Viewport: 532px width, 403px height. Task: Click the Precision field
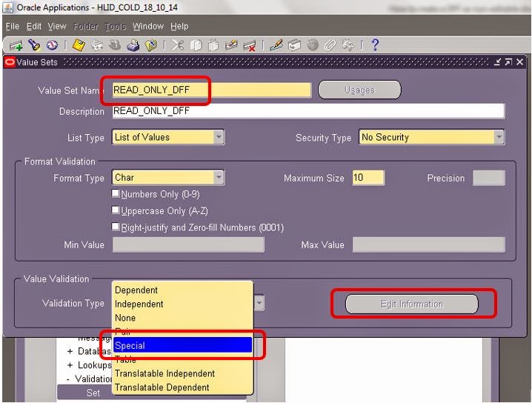tap(489, 178)
